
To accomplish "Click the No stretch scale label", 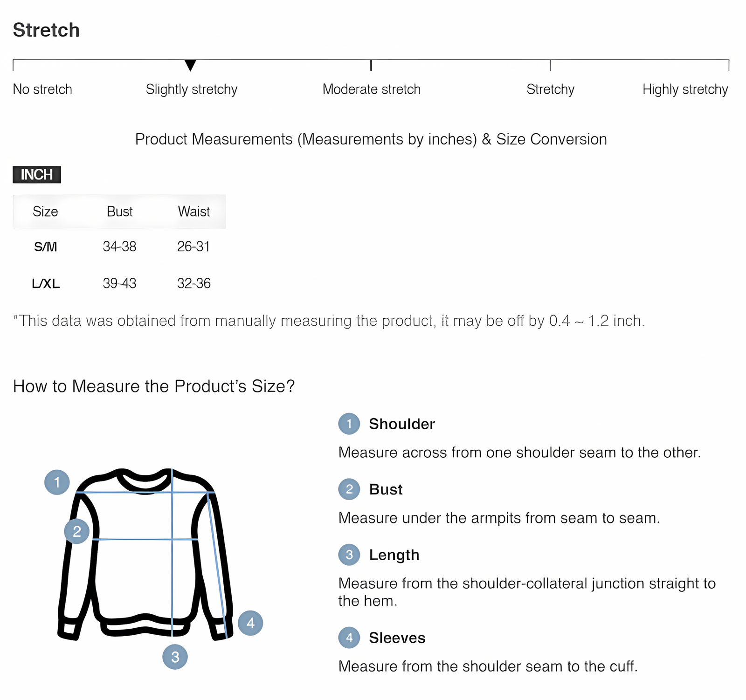I will [42, 89].
